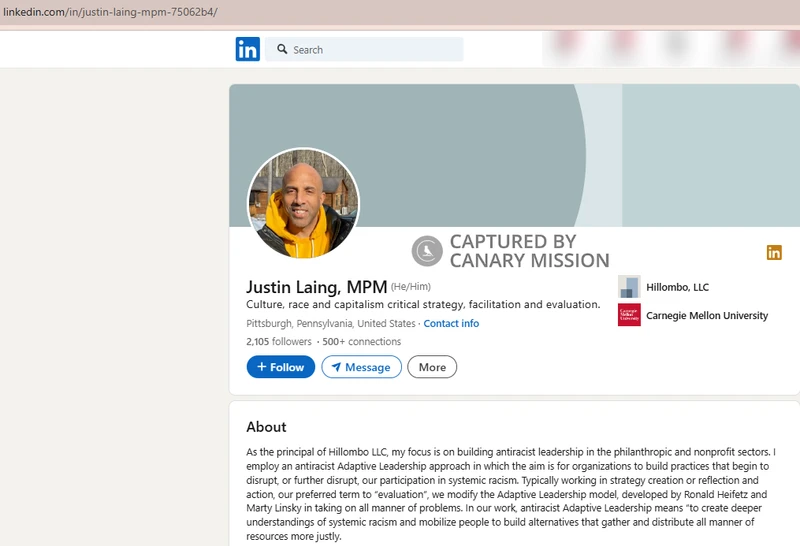
Task: Click the Hillombo company logo icon
Action: click(x=629, y=287)
